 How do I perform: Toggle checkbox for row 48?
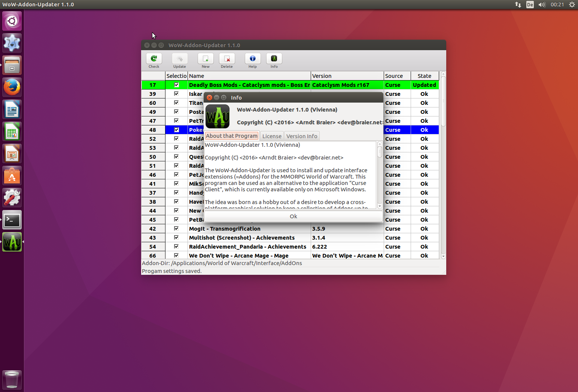pos(176,130)
